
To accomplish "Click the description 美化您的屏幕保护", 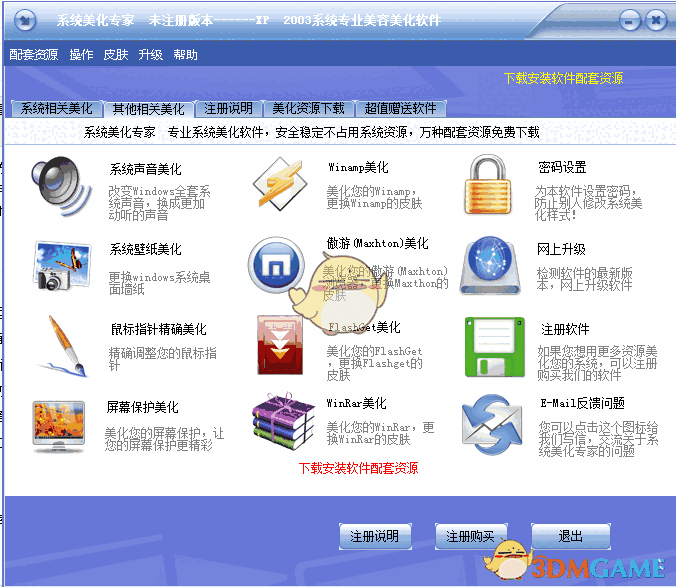I will pyautogui.click(x=164, y=439).
